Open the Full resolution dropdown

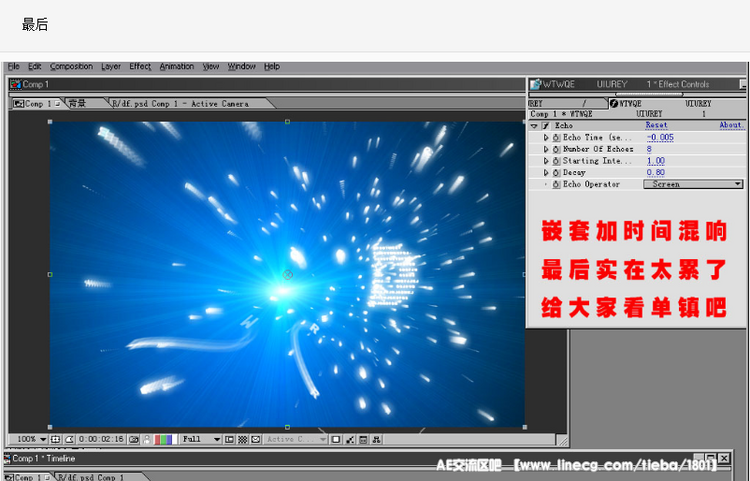point(201,439)
